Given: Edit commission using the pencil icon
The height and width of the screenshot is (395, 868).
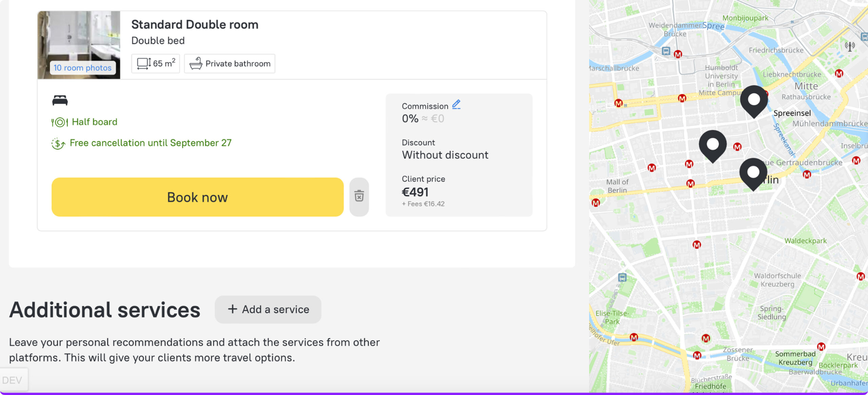Looking at the screenshot, I should (456, 104).
